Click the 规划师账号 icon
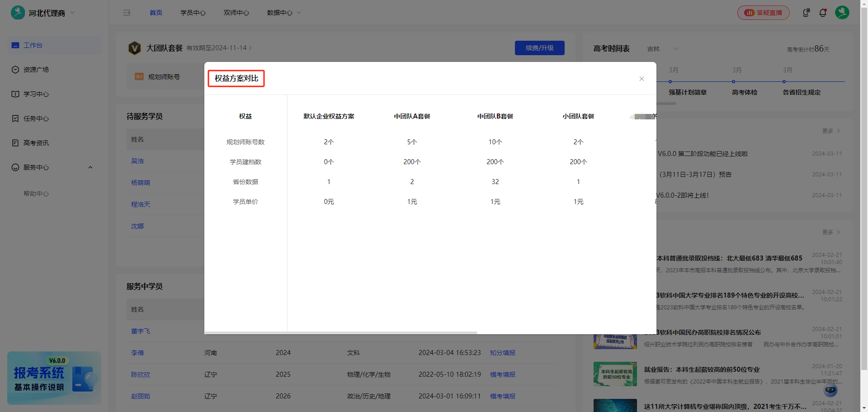868x412 pixels. coord(139,77)
